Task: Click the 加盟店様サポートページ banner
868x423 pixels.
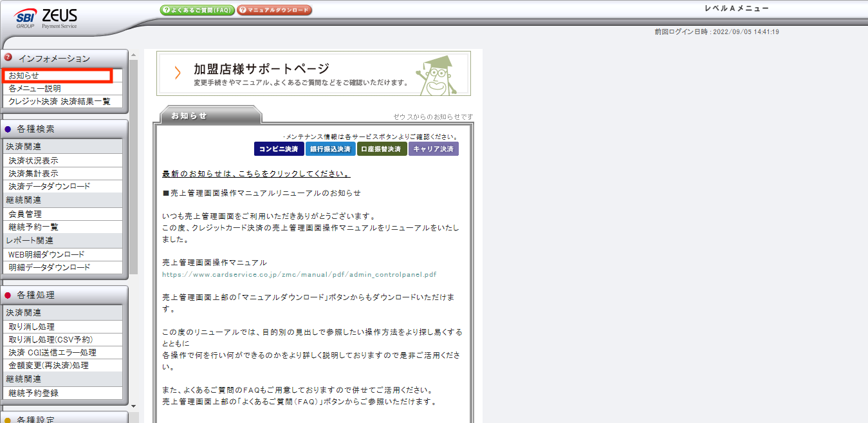Action: (313, 74)
